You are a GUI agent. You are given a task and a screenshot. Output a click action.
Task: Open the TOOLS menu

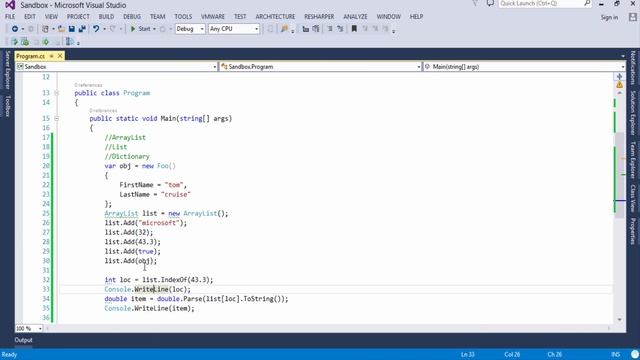(183, 17)
